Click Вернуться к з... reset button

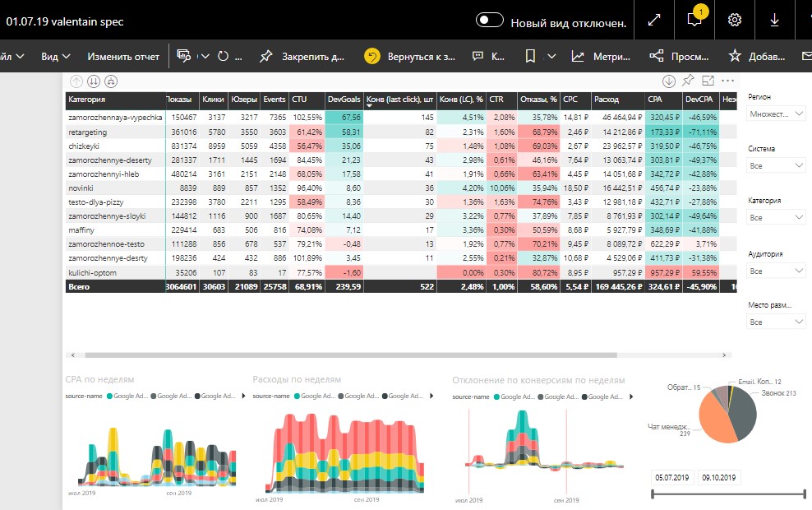pos(409,57)
